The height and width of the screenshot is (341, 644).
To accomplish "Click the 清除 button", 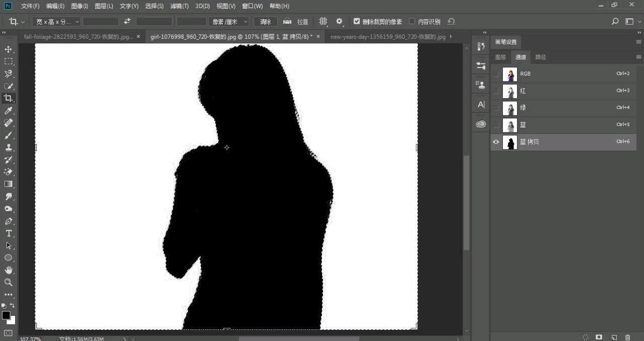I will 265,21.
